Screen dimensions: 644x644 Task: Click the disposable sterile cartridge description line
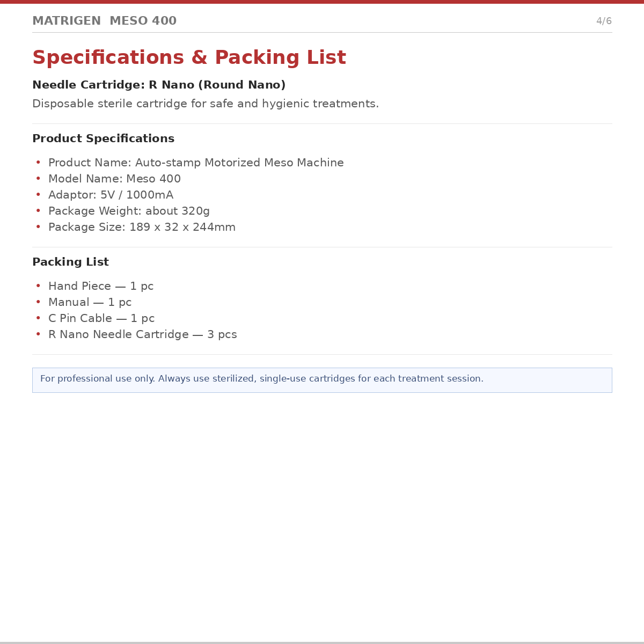[206, 104]
